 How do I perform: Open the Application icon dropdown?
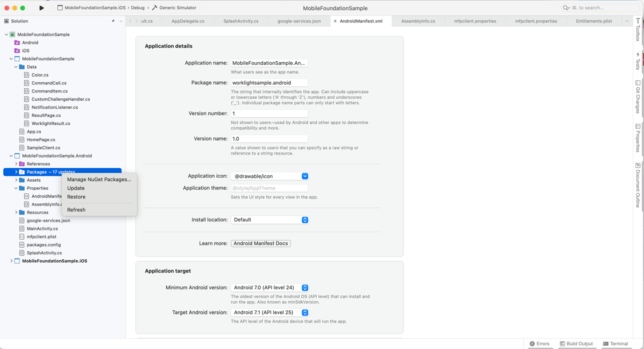(304, 176)
